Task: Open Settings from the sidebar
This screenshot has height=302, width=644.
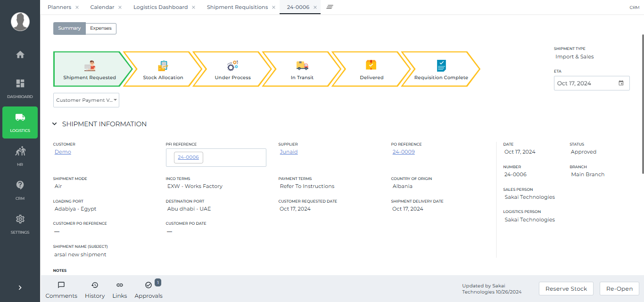Action: click(20, 224)
